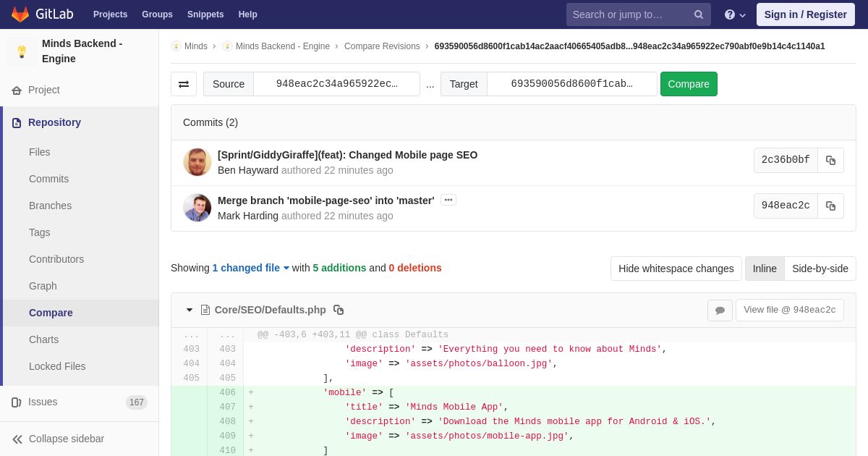Open Branches in the sidebar
Viewport: 868px width, 456px height.
(x=50, y=206)
